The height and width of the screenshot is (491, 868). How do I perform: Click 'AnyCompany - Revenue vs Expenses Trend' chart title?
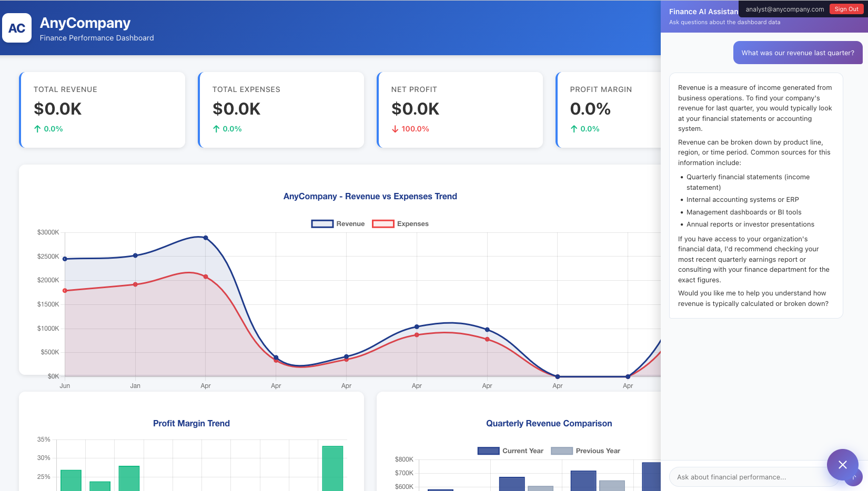(x=370, y=196)
